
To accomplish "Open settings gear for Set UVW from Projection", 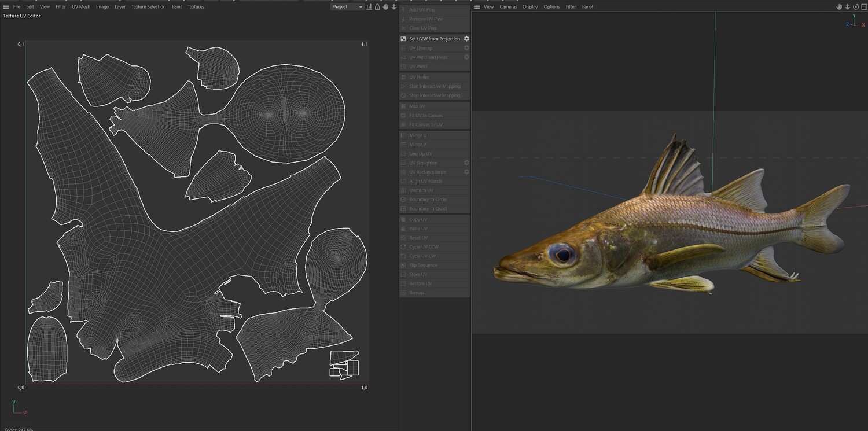I will 466,39.
